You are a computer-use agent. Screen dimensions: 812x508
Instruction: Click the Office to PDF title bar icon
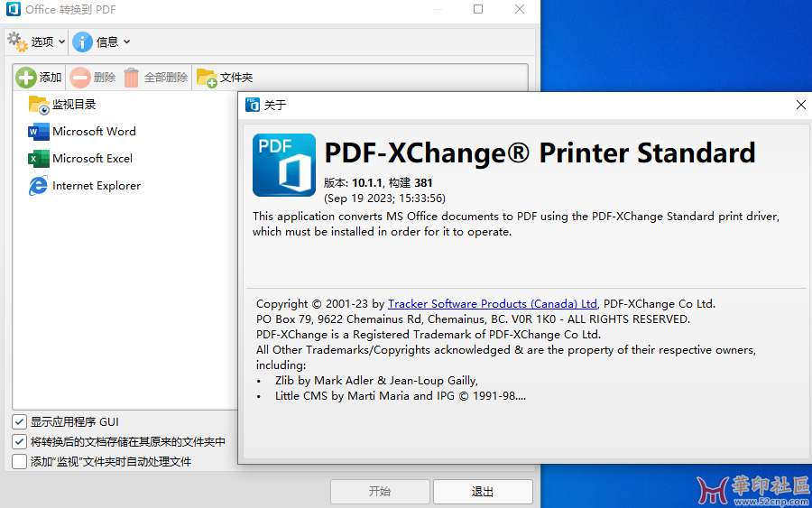click(x=14, y=9)
